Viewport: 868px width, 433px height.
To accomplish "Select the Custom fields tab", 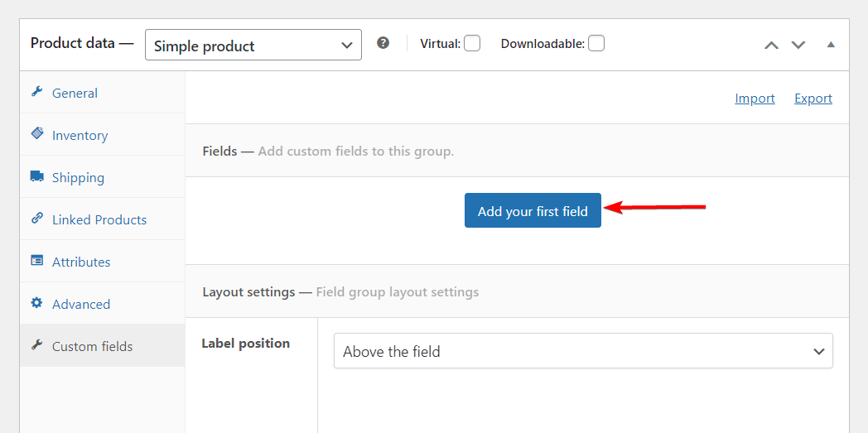I will (x=103, y=345).
